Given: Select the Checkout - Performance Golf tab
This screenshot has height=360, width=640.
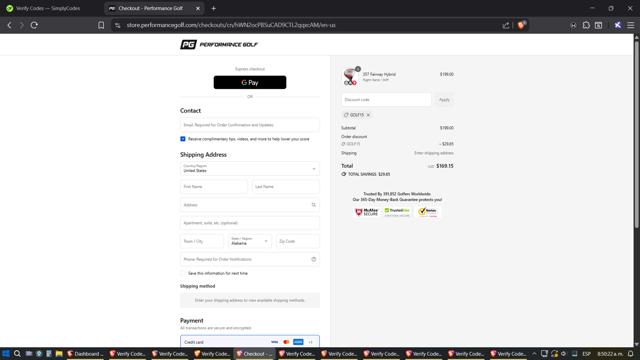Looking at the screenshot, I should coord(150,8).
